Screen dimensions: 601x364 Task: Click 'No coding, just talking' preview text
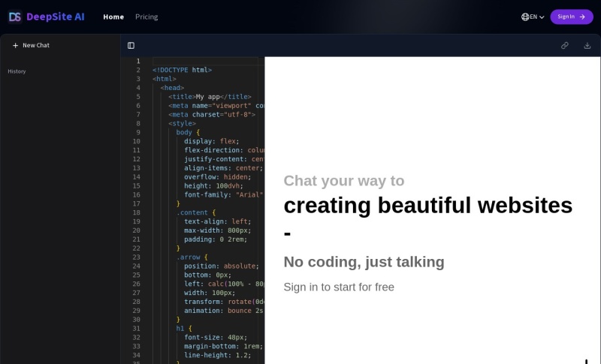click(x=364, y=262)
